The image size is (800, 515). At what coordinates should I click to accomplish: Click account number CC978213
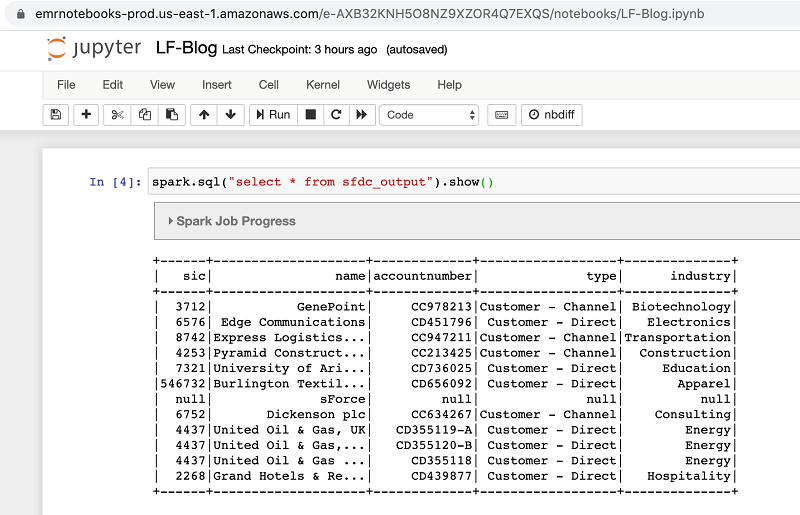441,307
